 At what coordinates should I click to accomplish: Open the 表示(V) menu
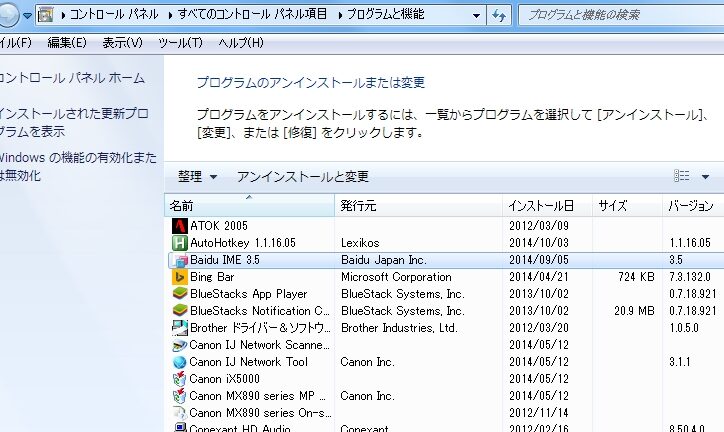pos(122,43)
